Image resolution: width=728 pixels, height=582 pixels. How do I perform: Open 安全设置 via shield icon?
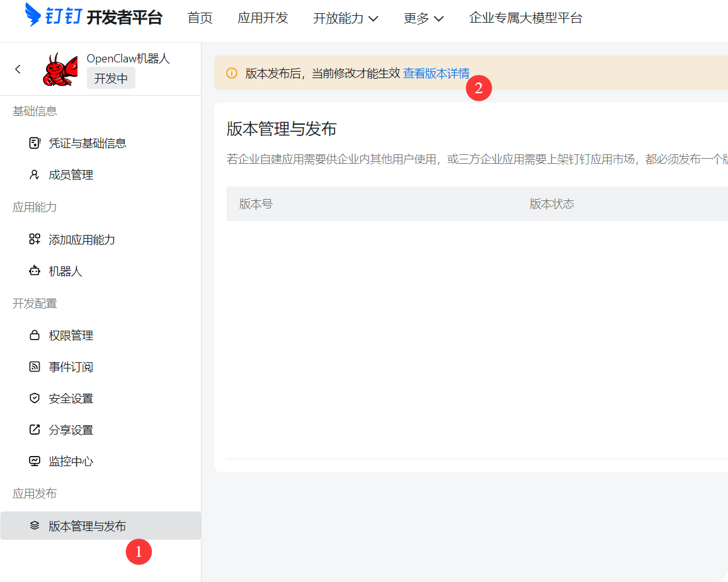coord(35,398)
